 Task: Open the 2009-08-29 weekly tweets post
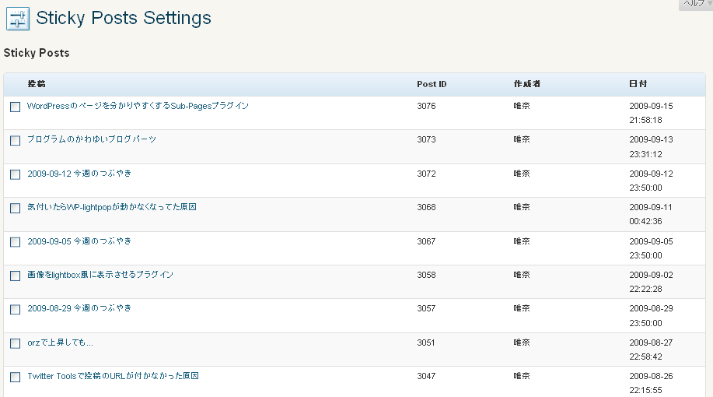[x=79, y=308]
